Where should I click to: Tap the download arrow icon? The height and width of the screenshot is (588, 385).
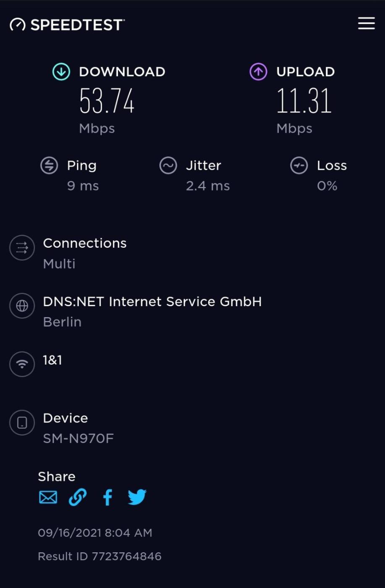61,72
